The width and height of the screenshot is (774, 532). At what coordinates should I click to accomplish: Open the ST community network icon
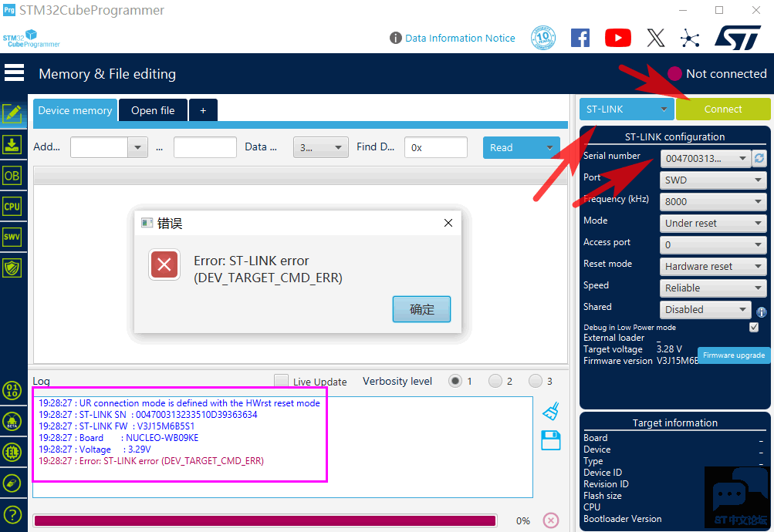(690, 38)
